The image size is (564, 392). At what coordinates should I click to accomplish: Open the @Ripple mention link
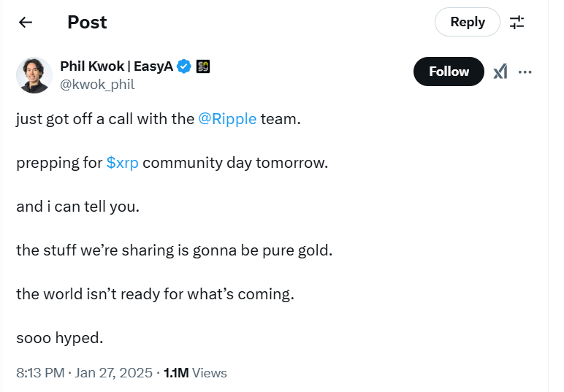pyautogui.click(x=227, y=119)
